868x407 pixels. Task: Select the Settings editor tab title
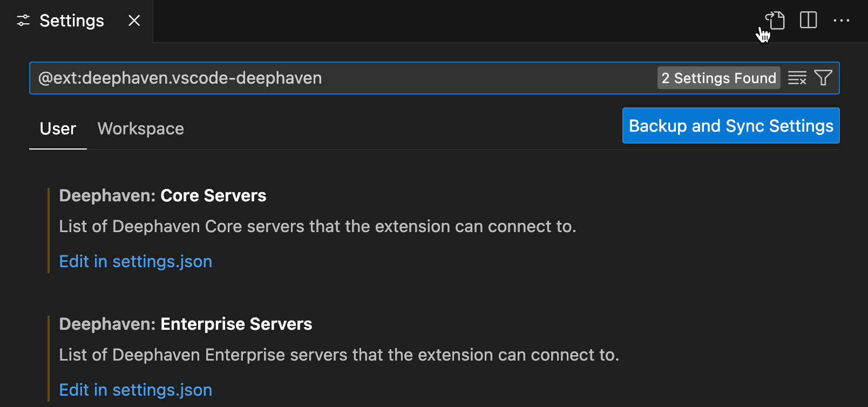click(72, 21)
